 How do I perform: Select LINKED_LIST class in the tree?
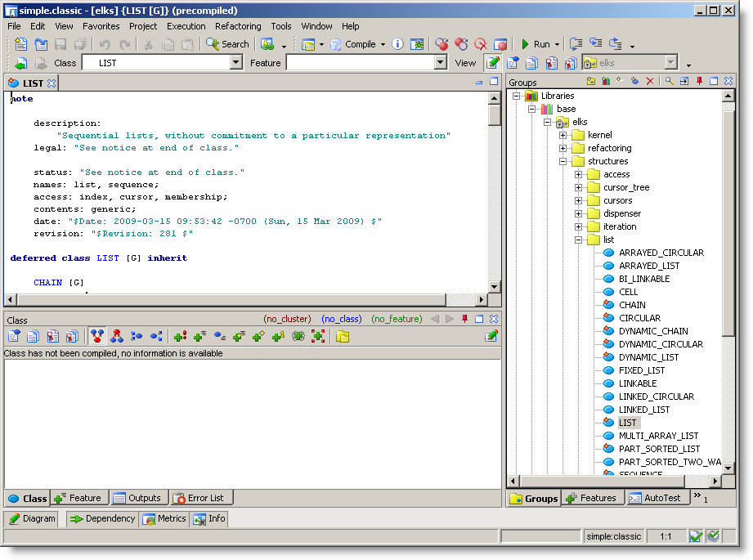coord(643,410)
